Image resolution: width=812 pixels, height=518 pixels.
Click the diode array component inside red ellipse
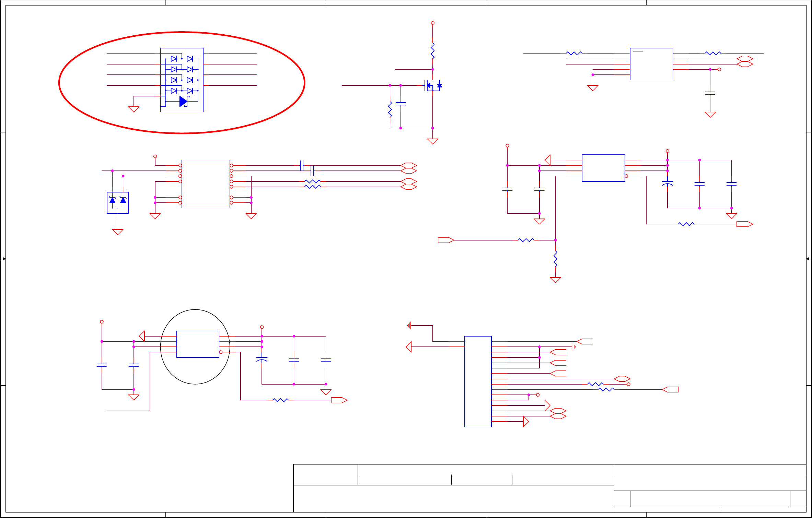(x=182, y=80)
